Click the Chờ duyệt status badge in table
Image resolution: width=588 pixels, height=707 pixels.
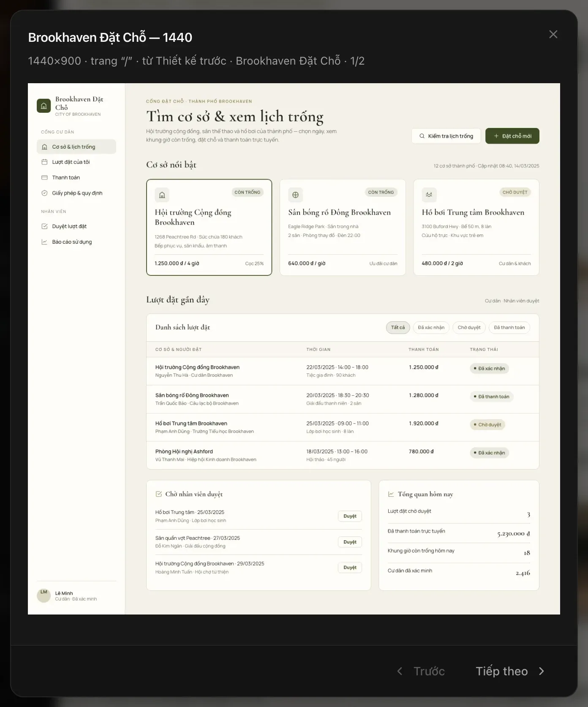(x=487, y=425)
